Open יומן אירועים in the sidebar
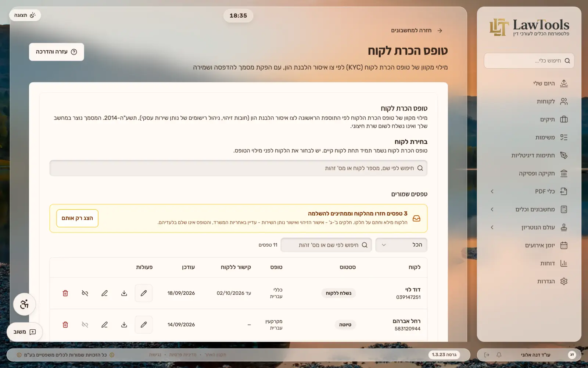588x368 pixels. [x=529, y=245]
